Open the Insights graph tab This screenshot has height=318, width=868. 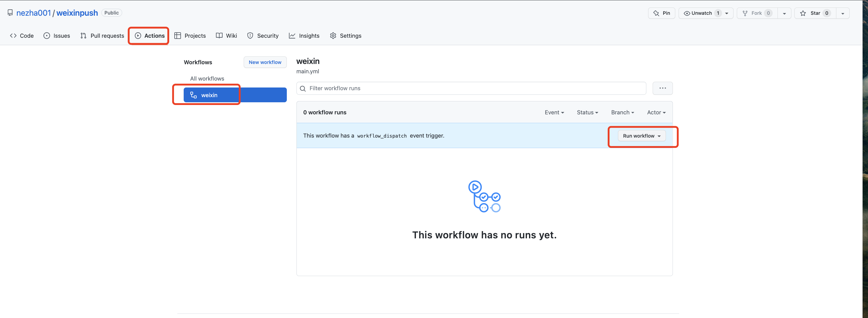point(304,36)
